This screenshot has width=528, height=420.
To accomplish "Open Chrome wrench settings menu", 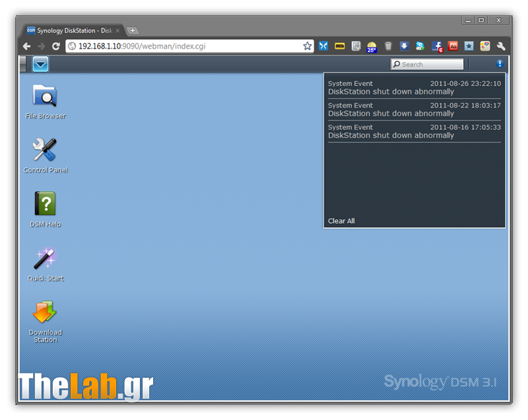I will coord(501,46).
